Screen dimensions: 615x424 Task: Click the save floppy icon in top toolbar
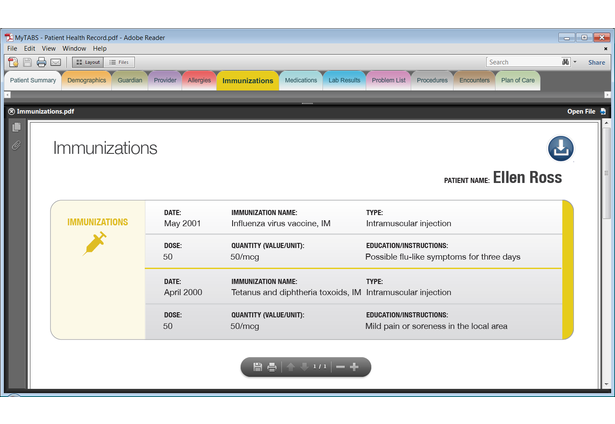27,62
